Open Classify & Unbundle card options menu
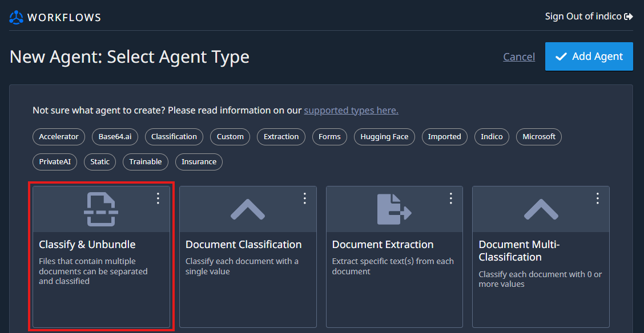Screen dimensions: 644x333 158,198
